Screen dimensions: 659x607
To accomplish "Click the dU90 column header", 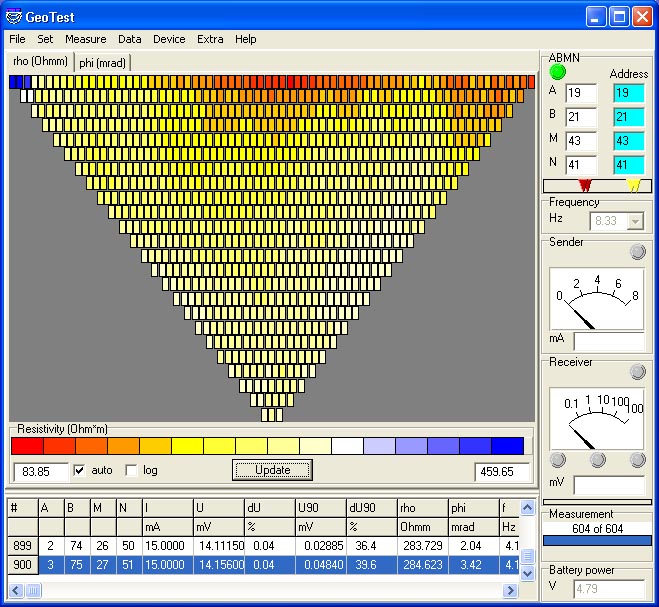I will [x=372, y=508].
